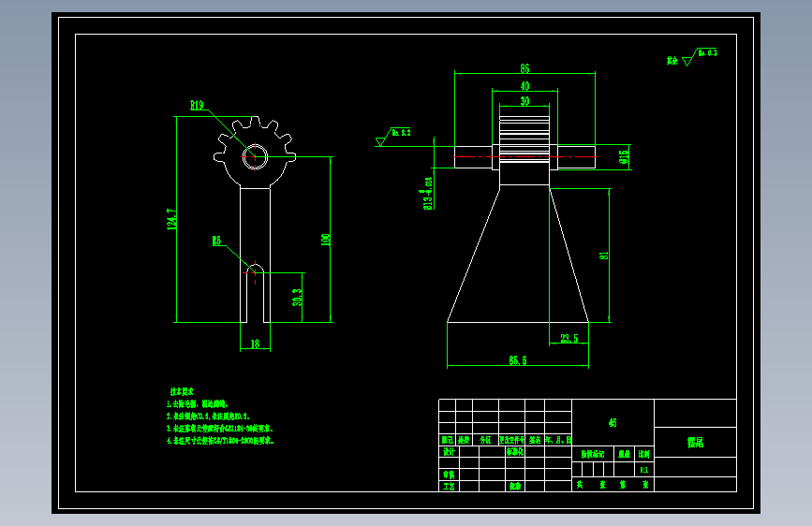Click the 签名 column header cell
The width and height of the screenshot is (812, 526).
coord(535,440)
